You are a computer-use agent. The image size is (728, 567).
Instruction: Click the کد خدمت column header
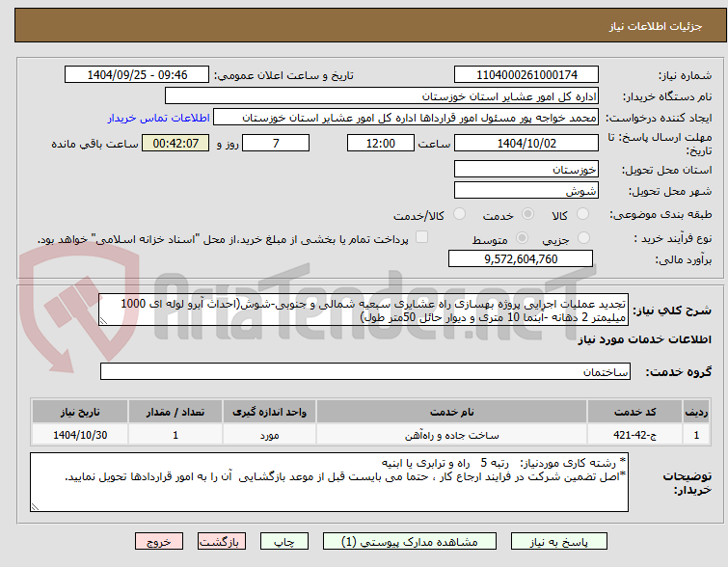pos(634,412)
